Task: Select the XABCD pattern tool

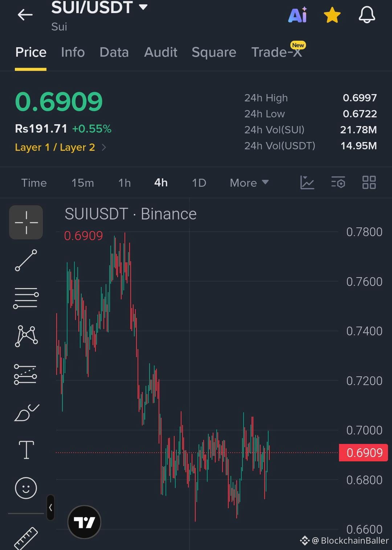Action: coord(26,336)
